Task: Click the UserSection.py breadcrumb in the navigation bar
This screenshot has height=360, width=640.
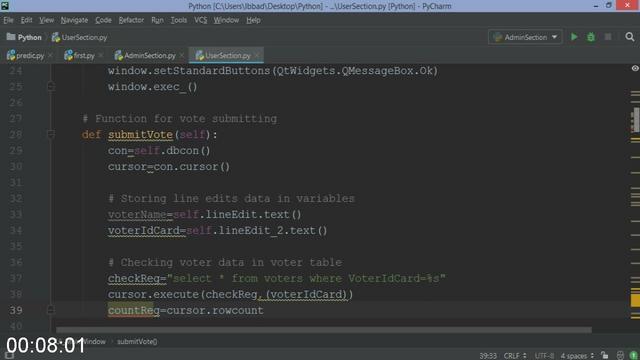Action: point(80,37)
